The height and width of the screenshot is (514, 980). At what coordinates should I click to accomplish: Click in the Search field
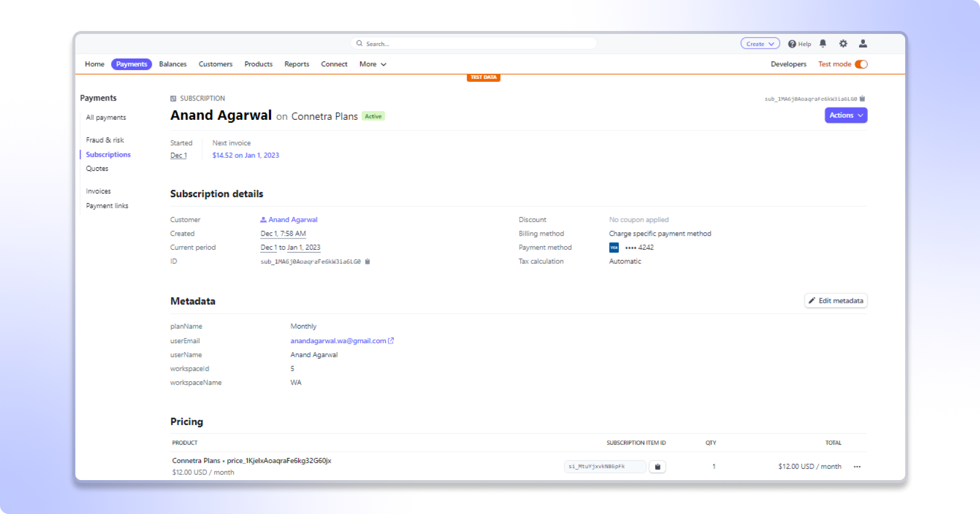coord(473,44)
